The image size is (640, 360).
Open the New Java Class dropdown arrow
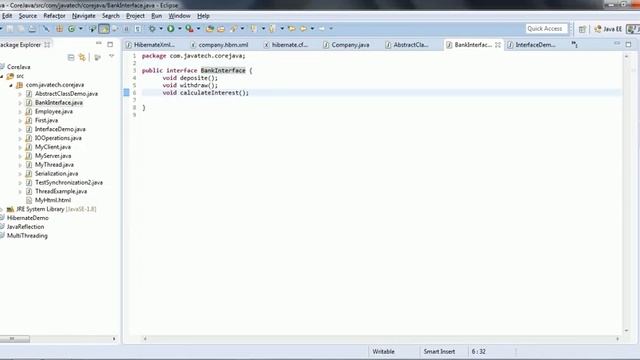(80, 29)
